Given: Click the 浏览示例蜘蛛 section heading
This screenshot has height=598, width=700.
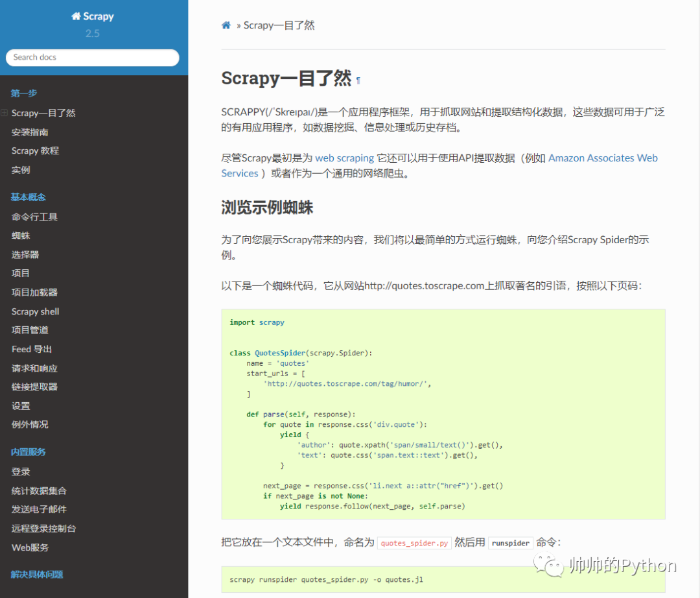Looking at the screenshot, I should tap(267, 208).
